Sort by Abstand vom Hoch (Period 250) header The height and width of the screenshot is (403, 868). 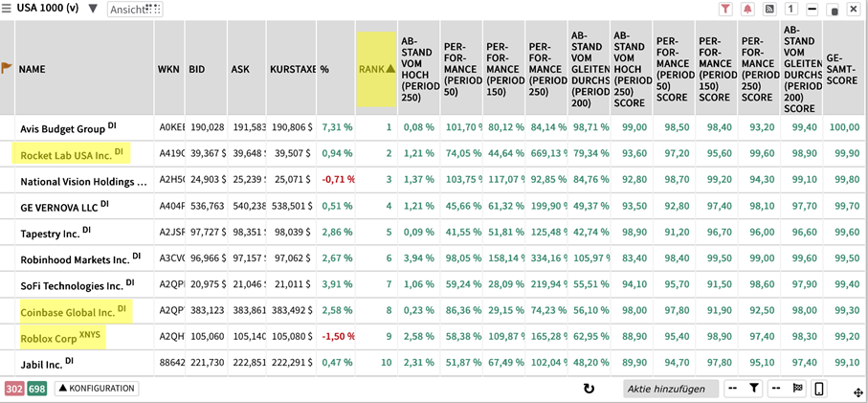coord(418,69)
